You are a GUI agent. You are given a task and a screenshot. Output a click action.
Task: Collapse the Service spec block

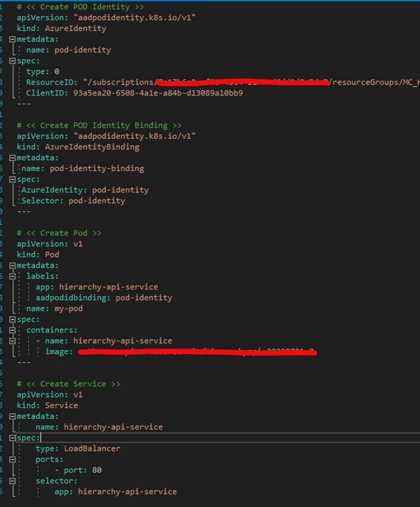12,438
